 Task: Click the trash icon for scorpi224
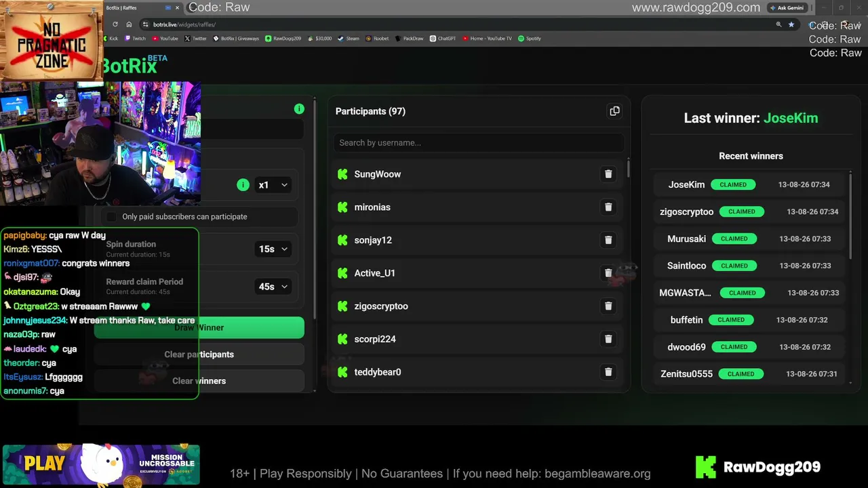[x=608, y=339]
